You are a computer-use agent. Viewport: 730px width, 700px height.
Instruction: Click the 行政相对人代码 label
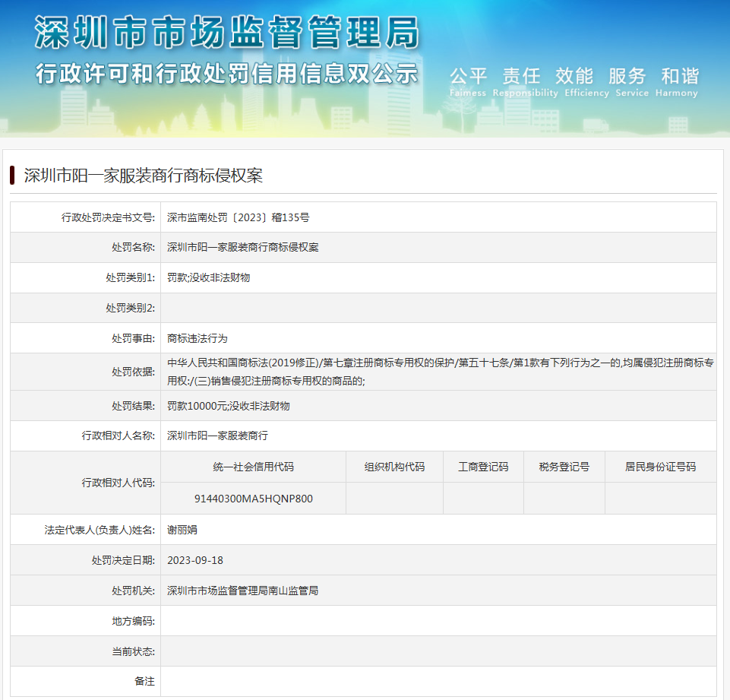tap(119, 483)
